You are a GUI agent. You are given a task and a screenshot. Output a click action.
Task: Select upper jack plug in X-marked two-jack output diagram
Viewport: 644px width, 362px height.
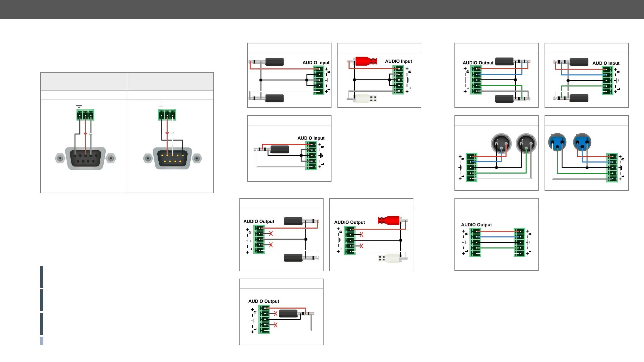click(x=302, y=221)
